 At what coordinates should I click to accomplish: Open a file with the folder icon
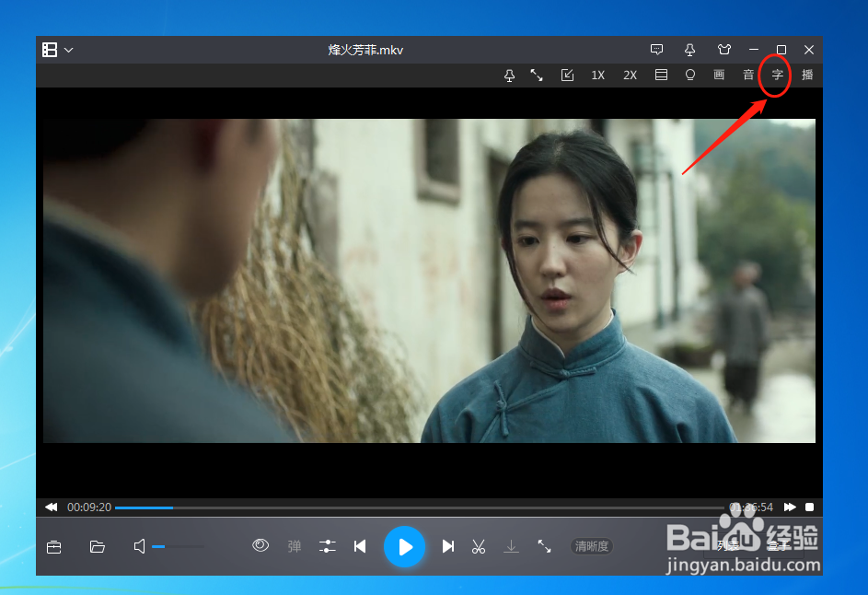coord(98,547)
